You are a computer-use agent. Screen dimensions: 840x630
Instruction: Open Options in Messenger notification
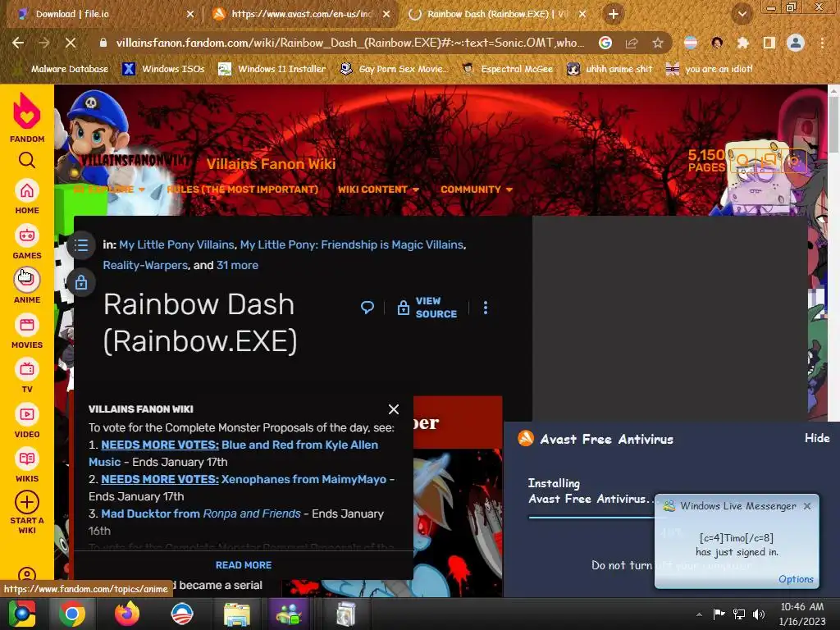coord(796,579)
